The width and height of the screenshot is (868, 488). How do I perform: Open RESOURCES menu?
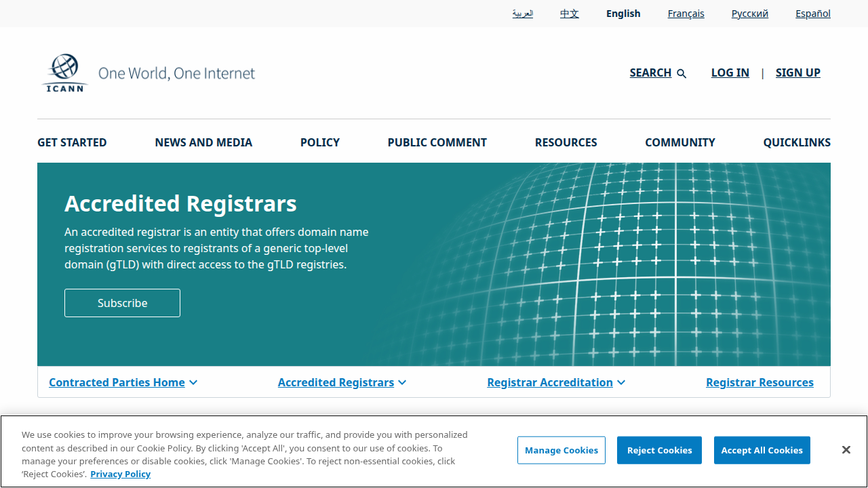[566, 142]
